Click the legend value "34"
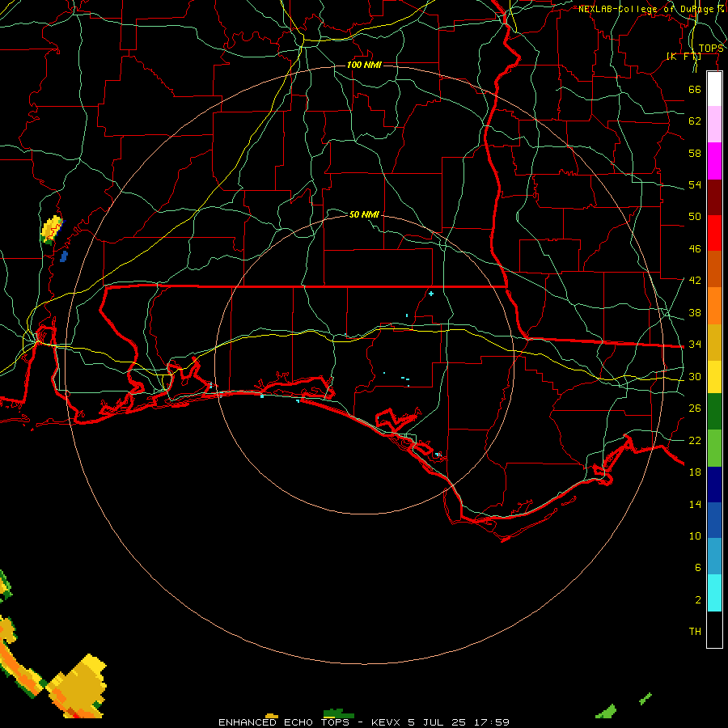The height and width of the screenshot is (728, 728). point(695,345)
